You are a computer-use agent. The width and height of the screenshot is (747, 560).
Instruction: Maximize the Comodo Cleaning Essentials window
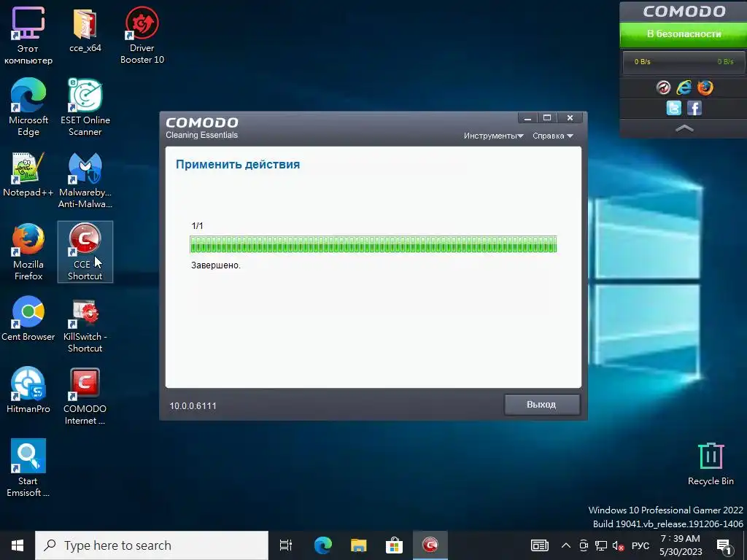547,118
